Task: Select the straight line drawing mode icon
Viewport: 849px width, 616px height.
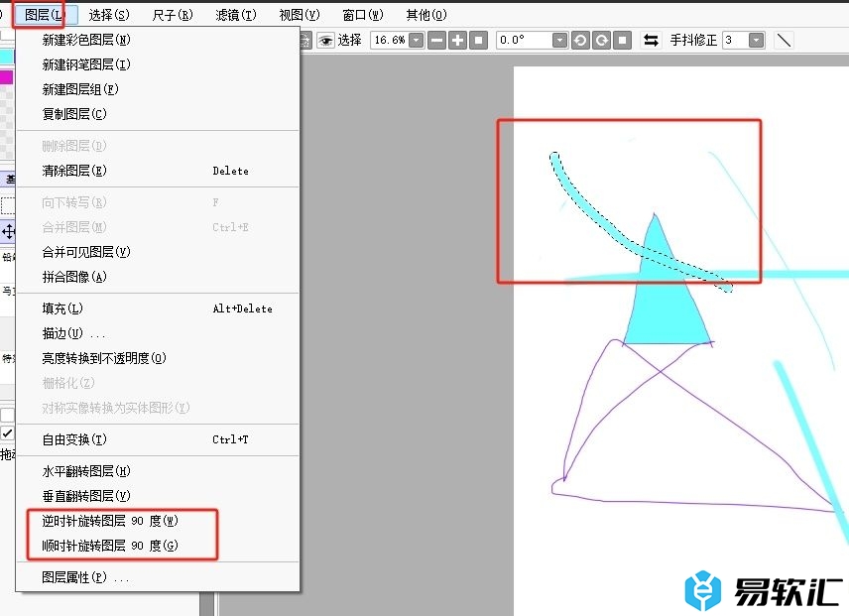Action: coord(784,40)
